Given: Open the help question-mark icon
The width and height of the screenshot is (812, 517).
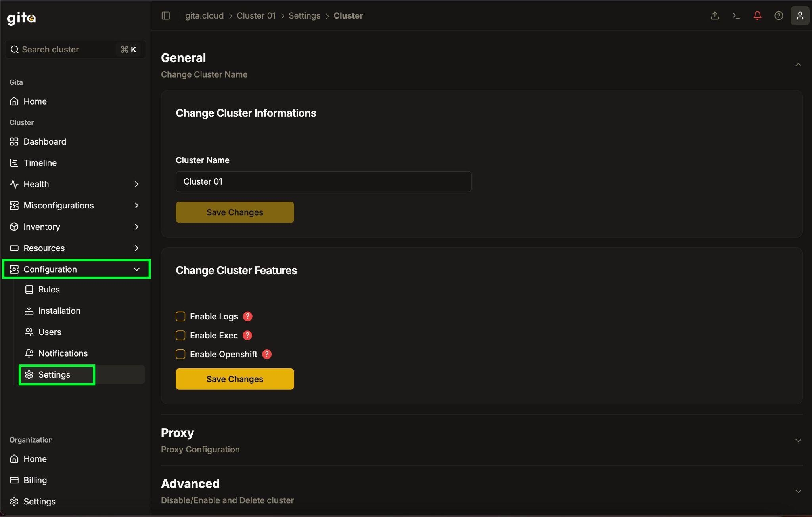Looking at the screenshot, I should click(x=779, y=16).
